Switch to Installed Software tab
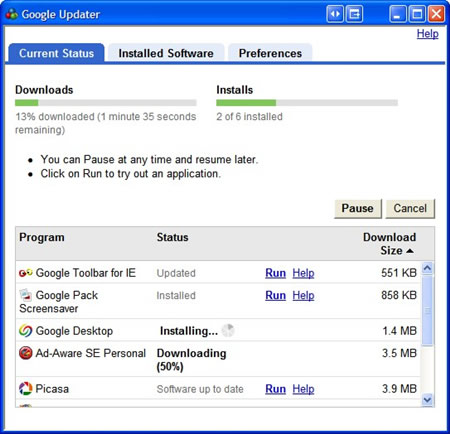The height and width of the screenshot is (434, 450). click(166, 53)
